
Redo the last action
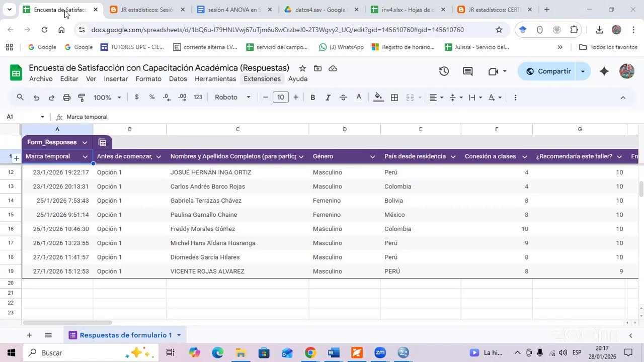(x=51, y=98)
